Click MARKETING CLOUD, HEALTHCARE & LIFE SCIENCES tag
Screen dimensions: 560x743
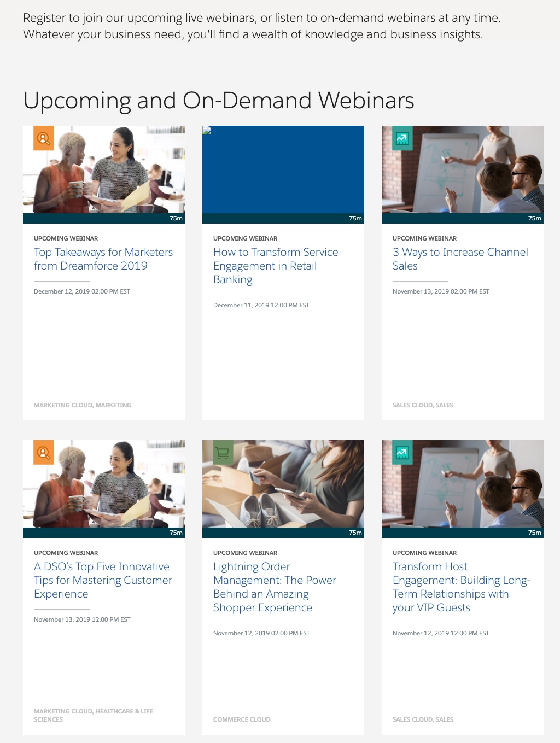pos(94,715)
